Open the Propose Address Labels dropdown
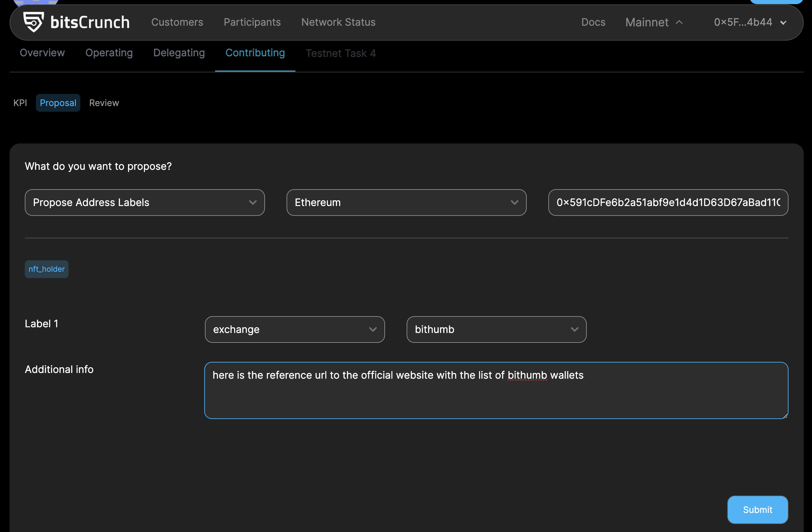 (145, 203)
